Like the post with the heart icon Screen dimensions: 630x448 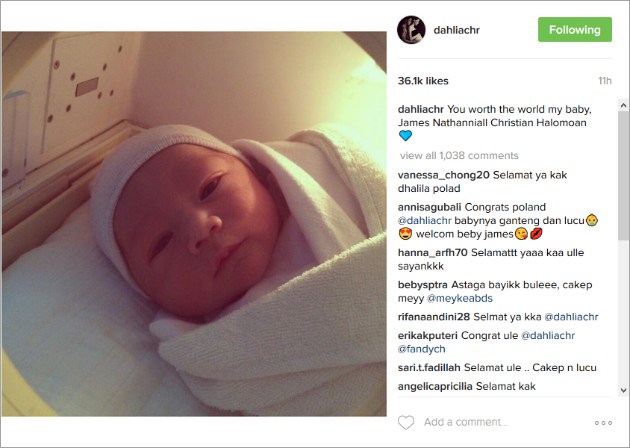tap(406, 422)
